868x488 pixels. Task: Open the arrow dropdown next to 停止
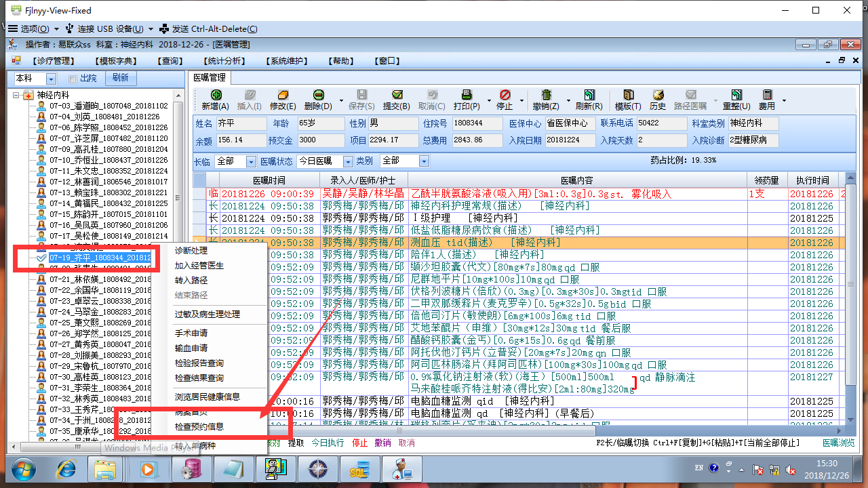pyautogui.click(x=521, y=100)
